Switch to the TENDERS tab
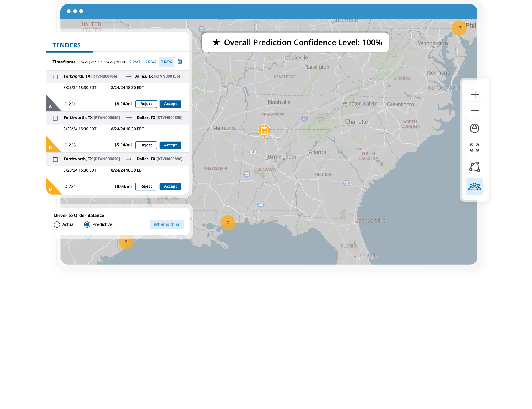 [x=66, y=45]
